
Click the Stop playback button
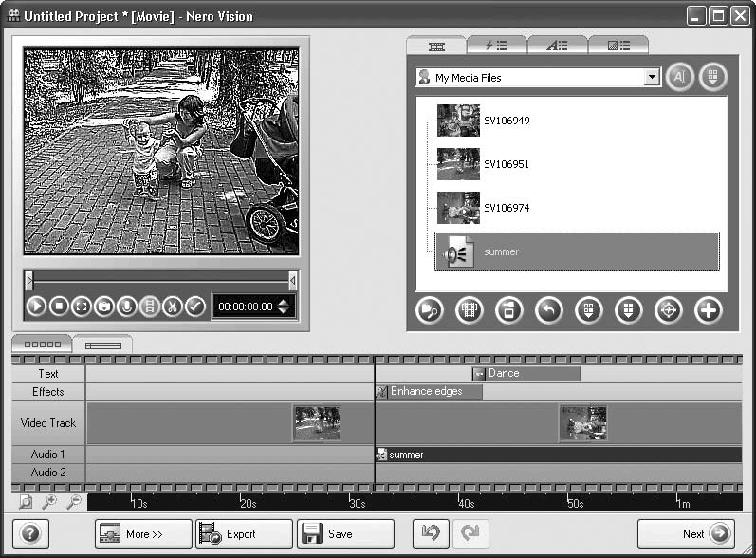(x=59, y=307)
